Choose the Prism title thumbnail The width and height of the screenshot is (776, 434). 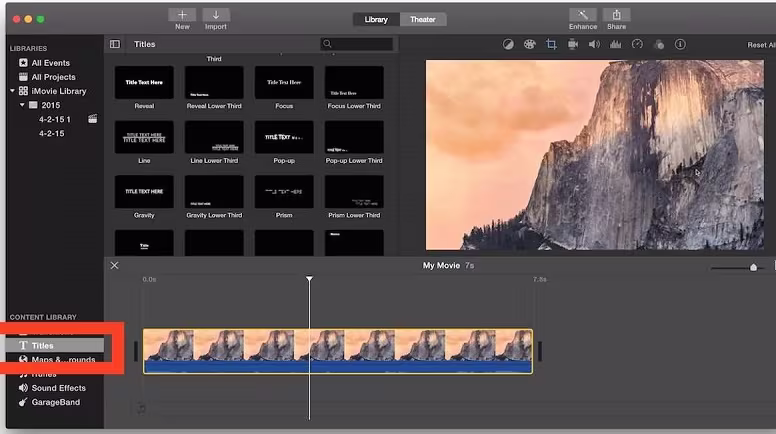(x=284, y=192)
